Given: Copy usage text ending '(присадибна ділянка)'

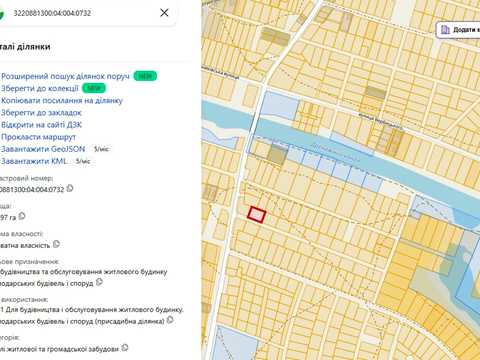Looking at the screenshot, I should tap(170, 320).
